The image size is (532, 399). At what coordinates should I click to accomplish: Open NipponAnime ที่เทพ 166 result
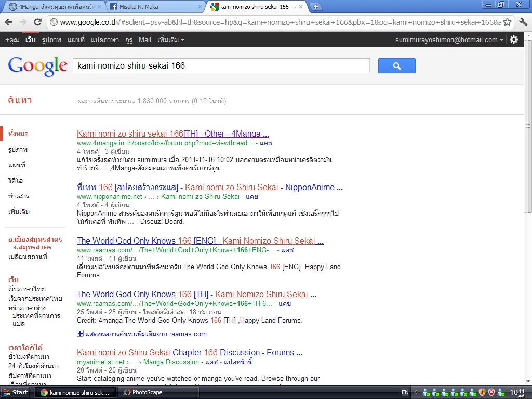(210, 187)
